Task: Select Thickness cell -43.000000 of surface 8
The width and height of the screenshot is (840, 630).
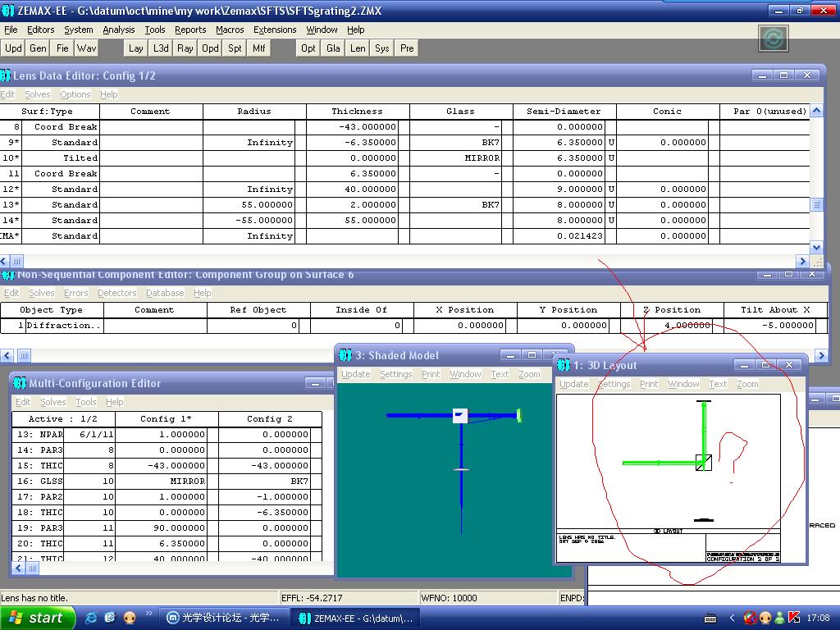Action: pyautogui.click(x=352, y=127)
